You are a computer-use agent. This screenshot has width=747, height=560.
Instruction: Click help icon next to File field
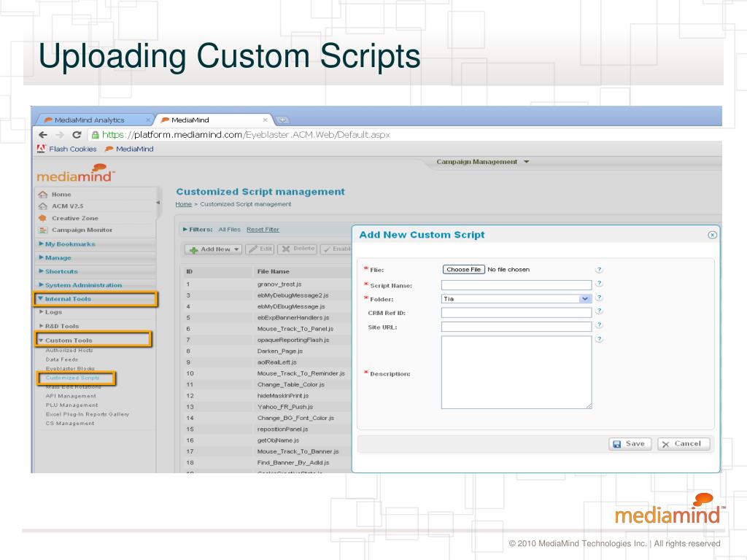point(600,270)
